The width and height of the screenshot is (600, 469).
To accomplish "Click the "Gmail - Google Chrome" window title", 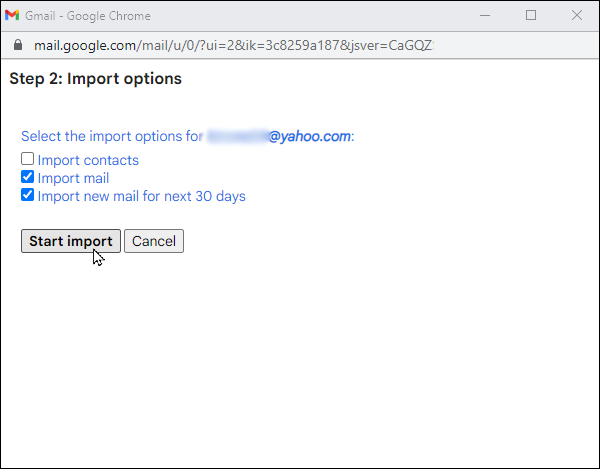I will (x=96, y=15).
